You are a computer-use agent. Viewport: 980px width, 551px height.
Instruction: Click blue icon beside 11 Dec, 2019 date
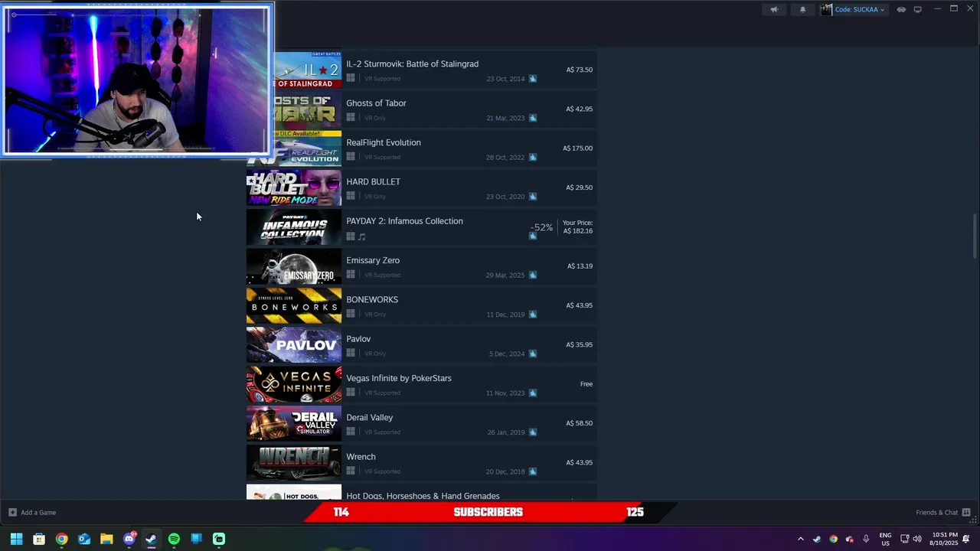pos(533,314)
